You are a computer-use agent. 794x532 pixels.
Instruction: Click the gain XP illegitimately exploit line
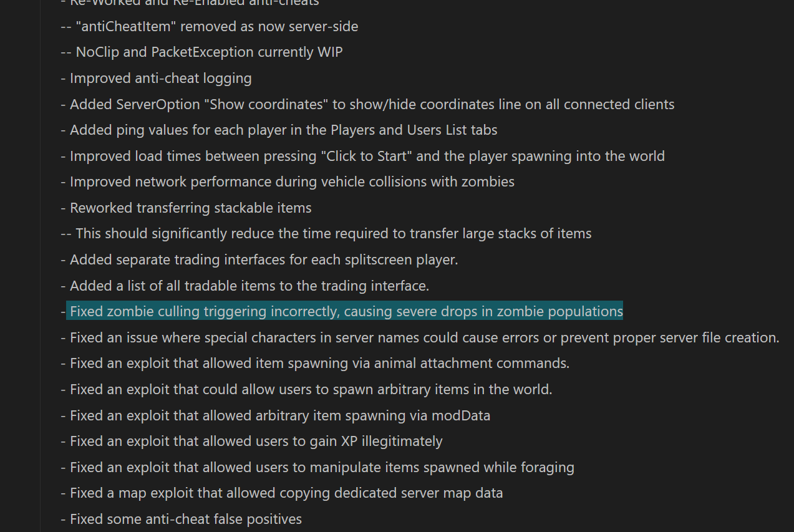click(x=251, y=441)
